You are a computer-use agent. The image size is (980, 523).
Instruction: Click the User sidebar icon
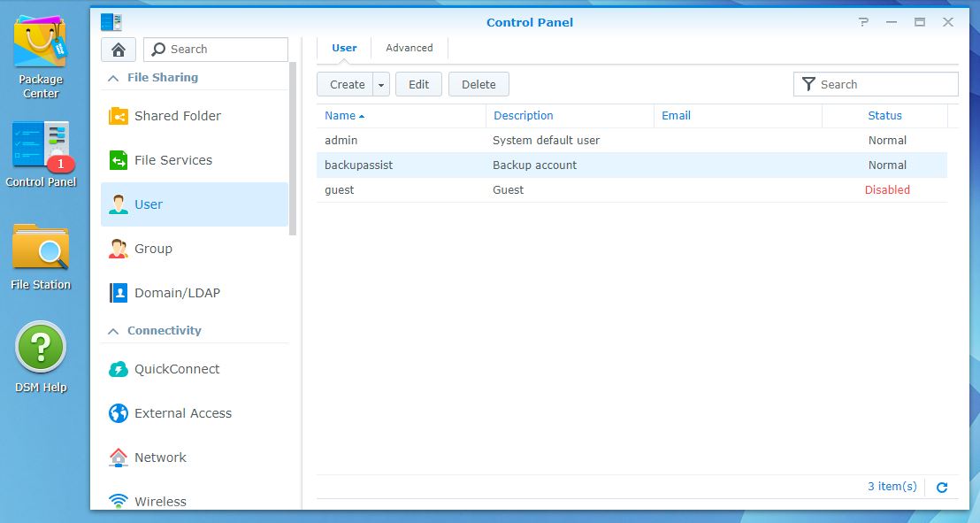(119, 204)
